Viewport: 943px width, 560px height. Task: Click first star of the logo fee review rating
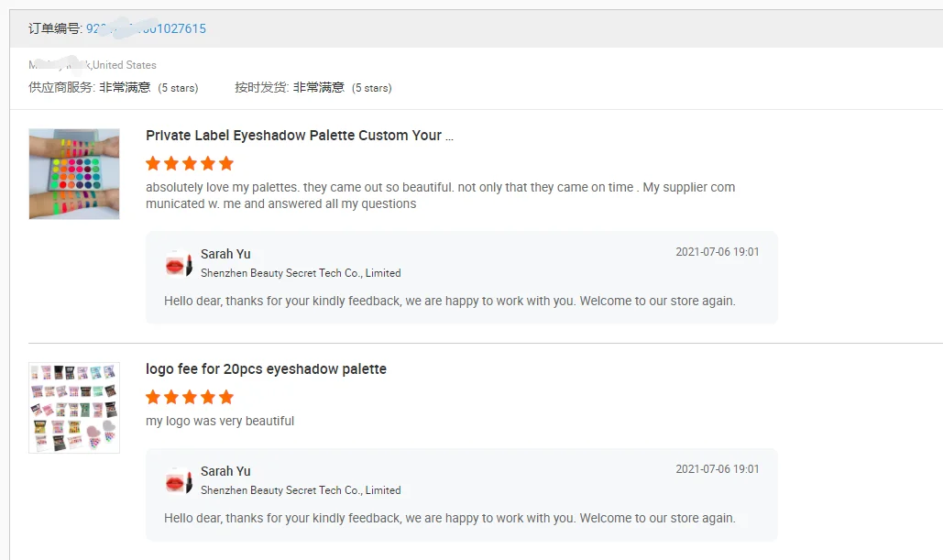[153, 398]
